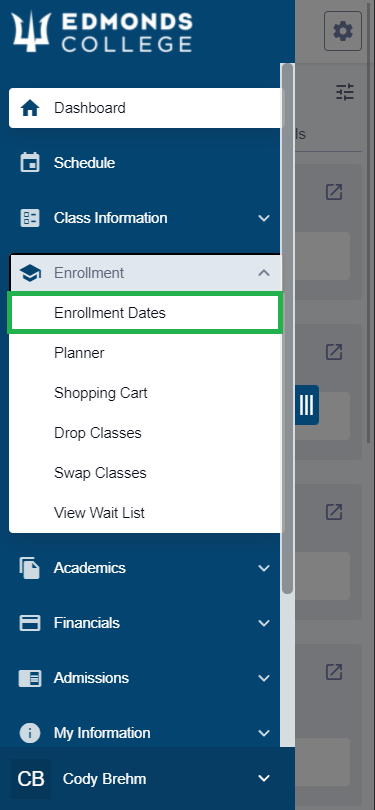
Task: Click the first card's open-external icon
Action: pyautogui.click(x=334, y=192)
